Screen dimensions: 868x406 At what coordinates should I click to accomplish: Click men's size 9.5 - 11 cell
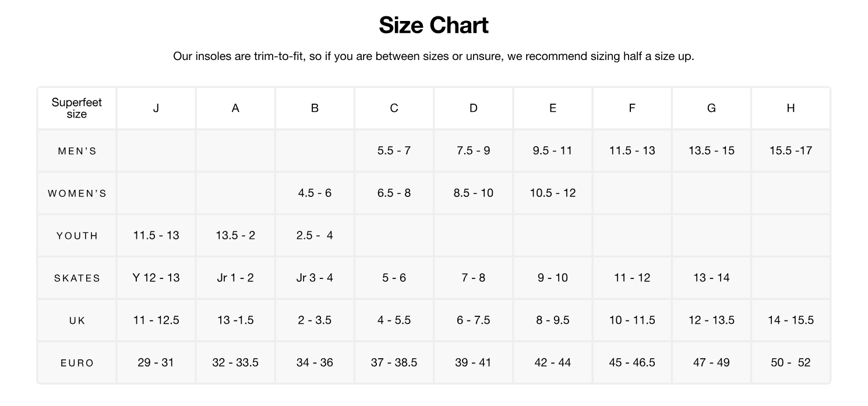552,151
